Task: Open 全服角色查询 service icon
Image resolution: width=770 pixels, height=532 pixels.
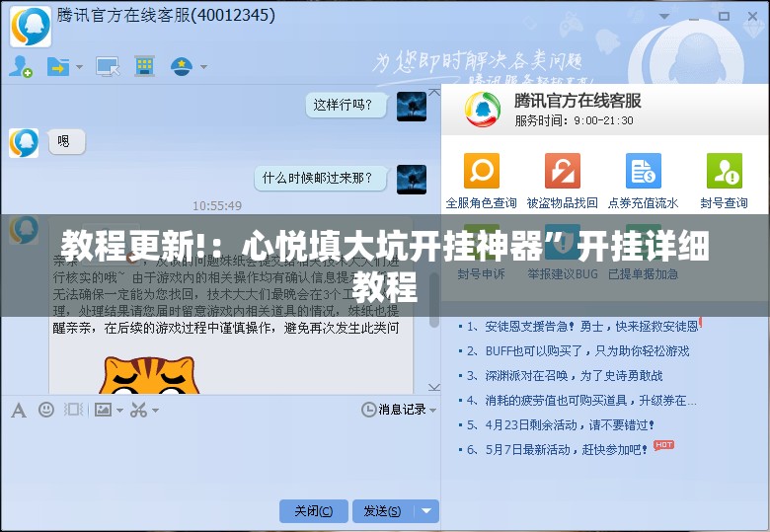Action: [x=482, y=171]
